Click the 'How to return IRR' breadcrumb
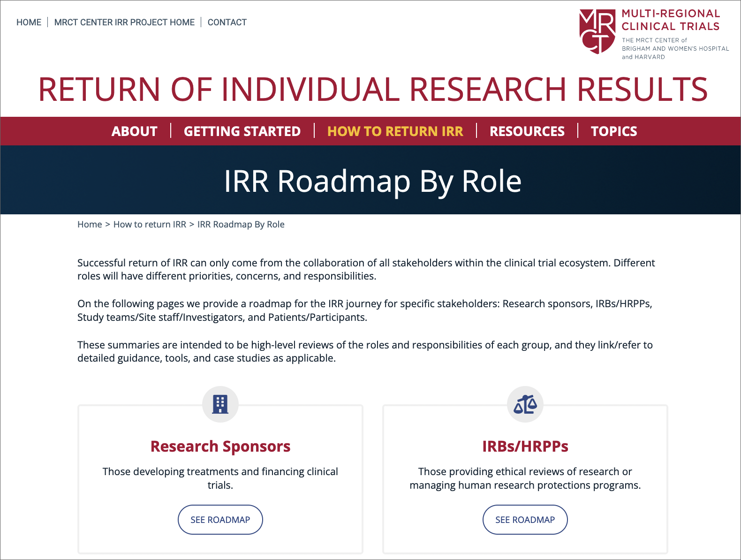 (150, 224)
